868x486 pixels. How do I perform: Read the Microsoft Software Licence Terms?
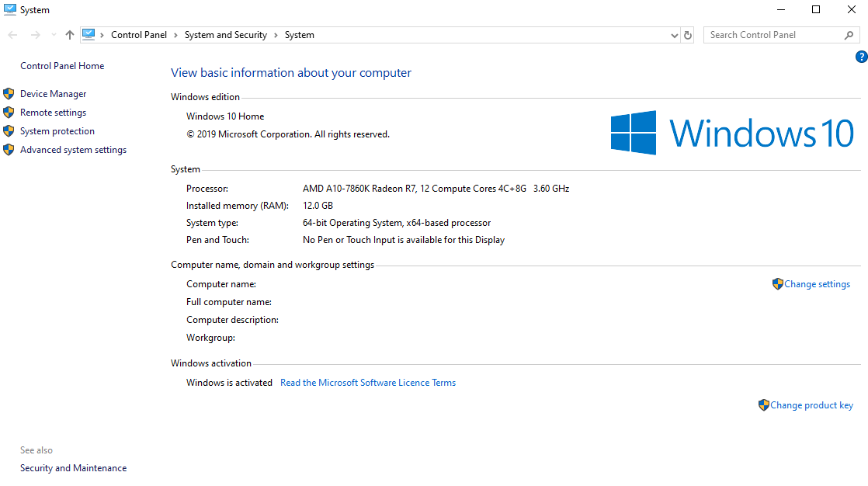(x=367, y=383)
